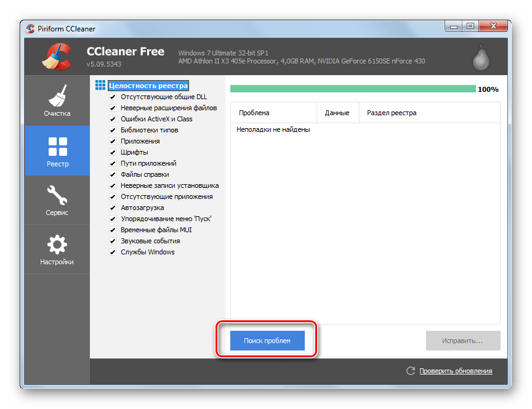
Task: Uncheck Пути приложений
Action: pyautogui.click(x=113, y=164)
